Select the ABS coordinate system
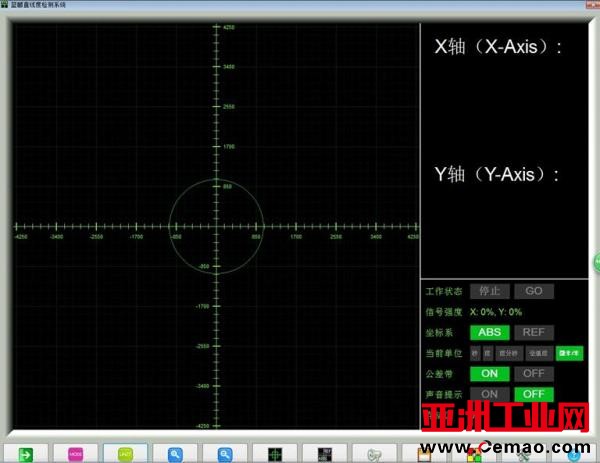The width and height of the screenshot is (600, 463). tap(490, 332)
